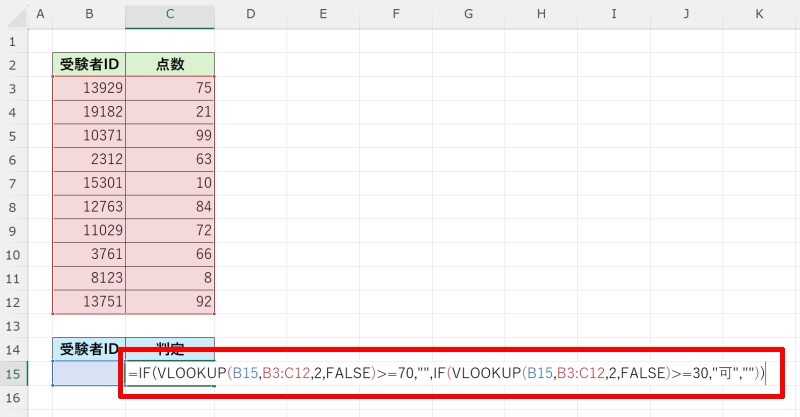Image resolution: width=800 pixels, height=417 pixels.
Task: Select row 1 header
Action: pyautogui.click(x=12, y=41)
